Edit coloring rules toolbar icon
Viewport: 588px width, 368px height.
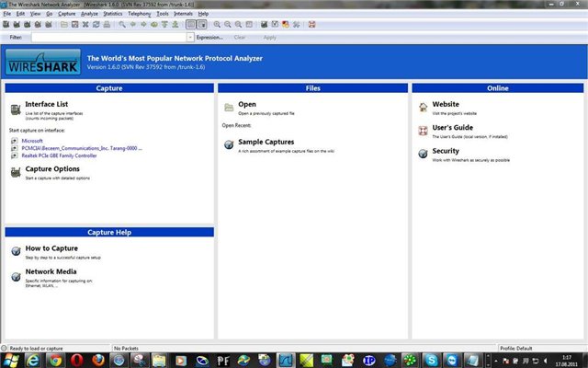[286, 25]
